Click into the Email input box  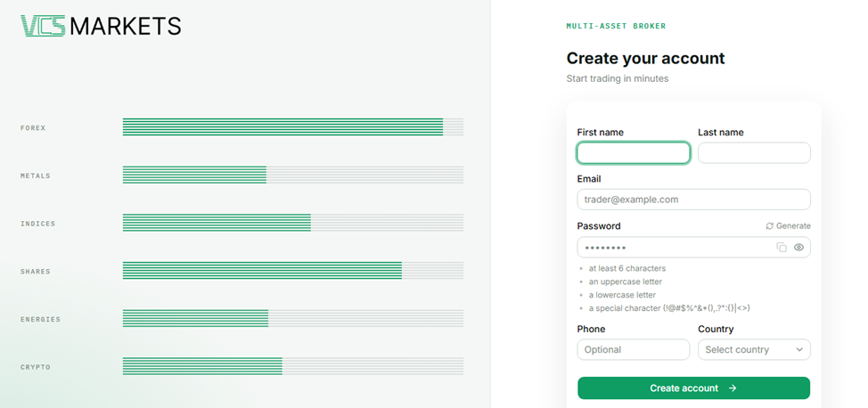coord(693,200)
